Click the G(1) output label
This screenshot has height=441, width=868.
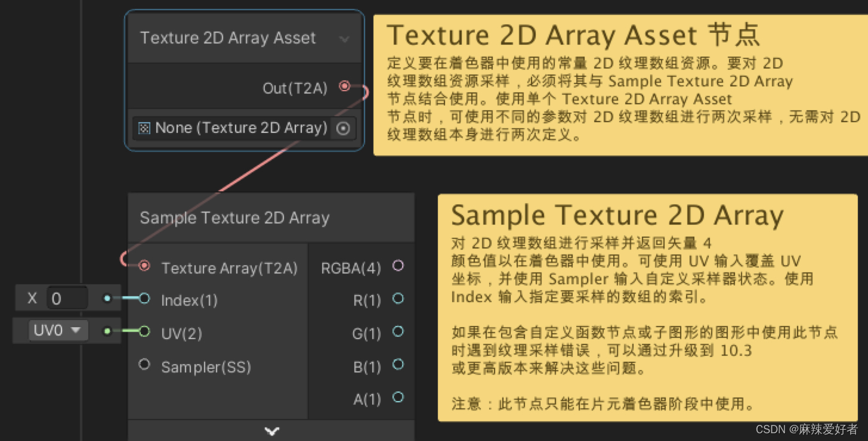point(366,334)
